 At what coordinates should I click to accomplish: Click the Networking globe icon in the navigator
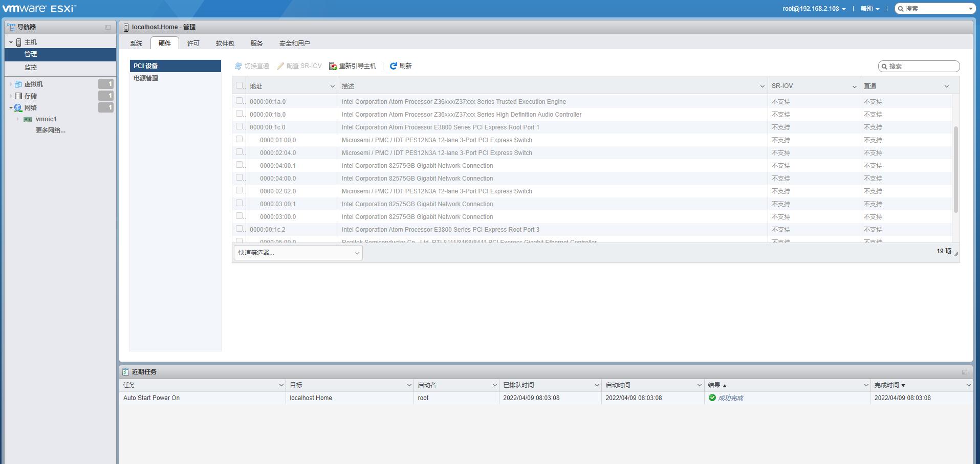point(18,107)
